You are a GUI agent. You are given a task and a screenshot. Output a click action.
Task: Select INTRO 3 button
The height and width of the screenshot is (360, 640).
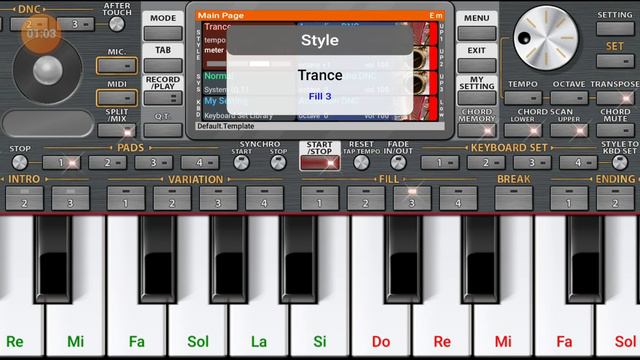click(71, 198)
